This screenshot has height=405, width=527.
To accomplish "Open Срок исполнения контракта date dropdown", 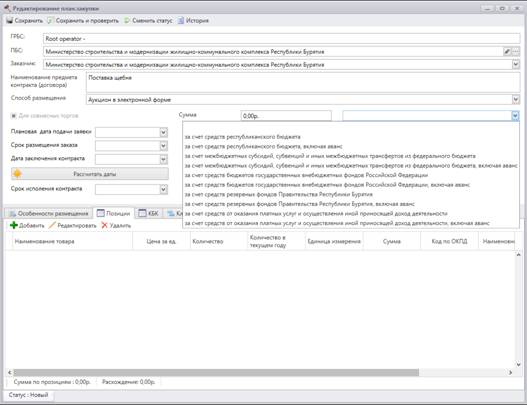I will click(x=163, y=189).
